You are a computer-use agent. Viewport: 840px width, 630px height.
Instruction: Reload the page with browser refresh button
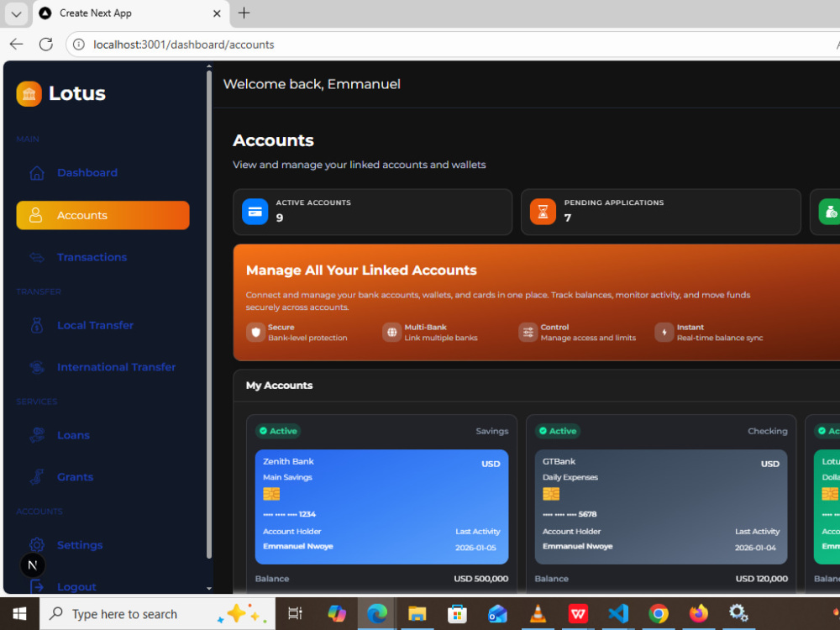(46, 45)
